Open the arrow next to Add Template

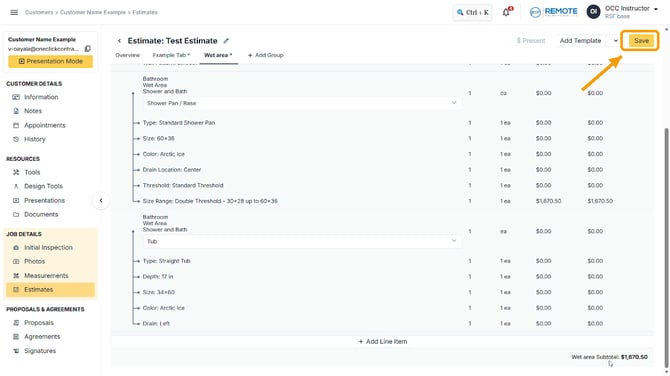pos(616,41)
